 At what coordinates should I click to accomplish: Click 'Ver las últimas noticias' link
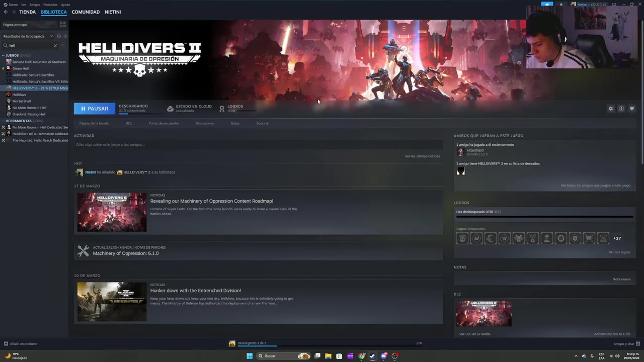click(423, 156)
